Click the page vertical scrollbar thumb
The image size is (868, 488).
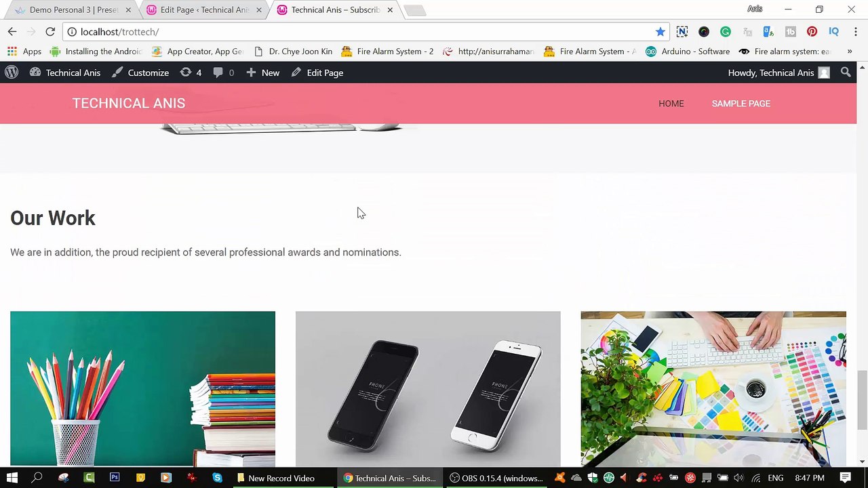(x=862, y=400)
